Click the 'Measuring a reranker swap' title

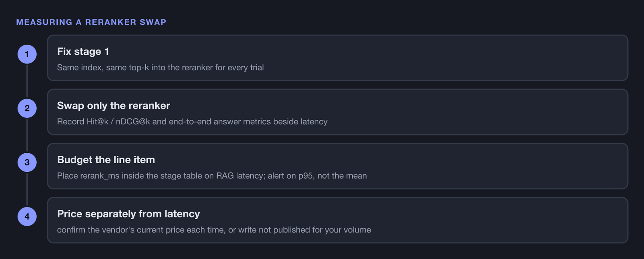click(91, 22)
